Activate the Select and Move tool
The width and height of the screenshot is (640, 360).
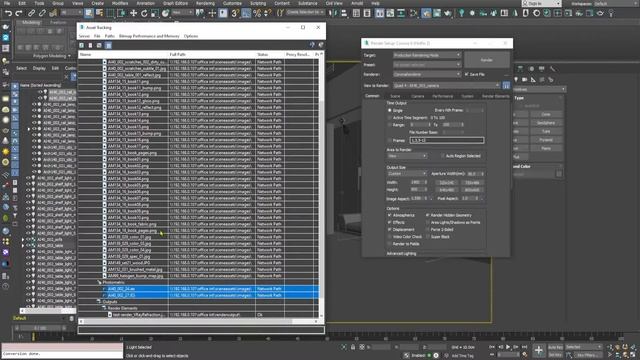pyautogui.click(x=133, y=13)
